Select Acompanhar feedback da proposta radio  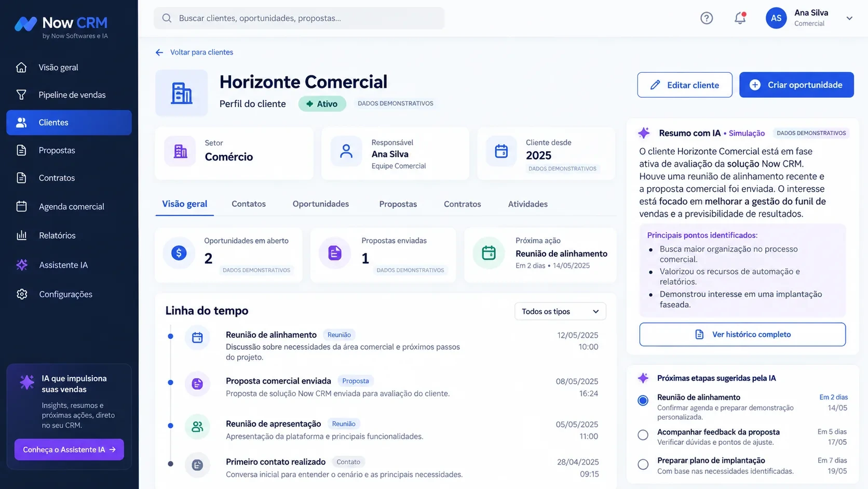coord(643,435)
